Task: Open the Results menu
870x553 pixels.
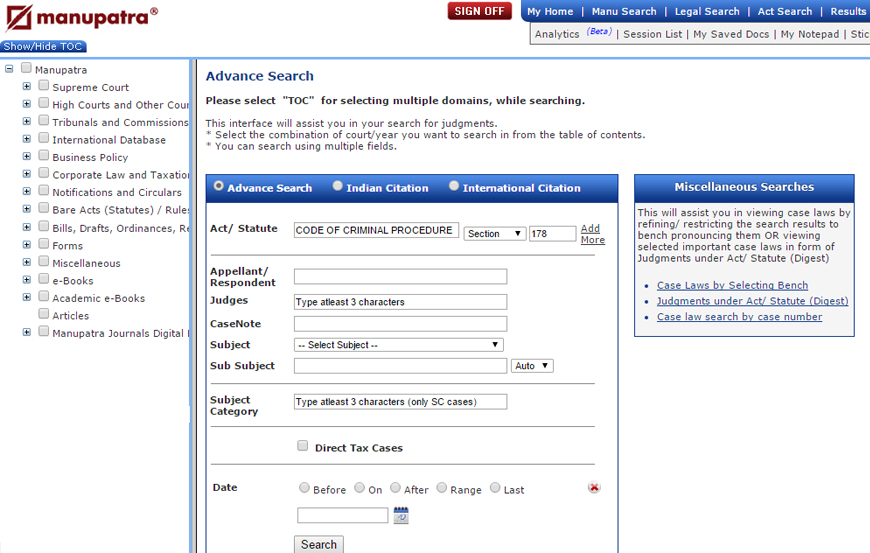Action: click(x=848, y=12)
